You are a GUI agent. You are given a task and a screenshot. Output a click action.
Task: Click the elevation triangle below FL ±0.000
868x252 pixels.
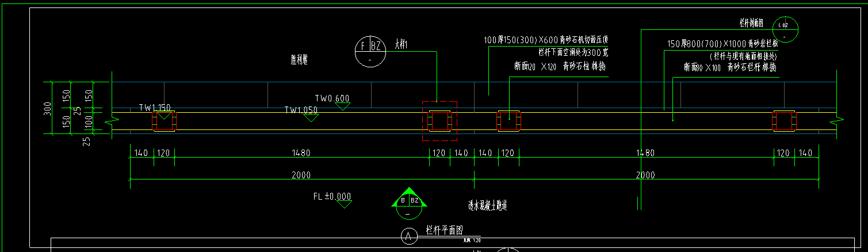(344, 204)
